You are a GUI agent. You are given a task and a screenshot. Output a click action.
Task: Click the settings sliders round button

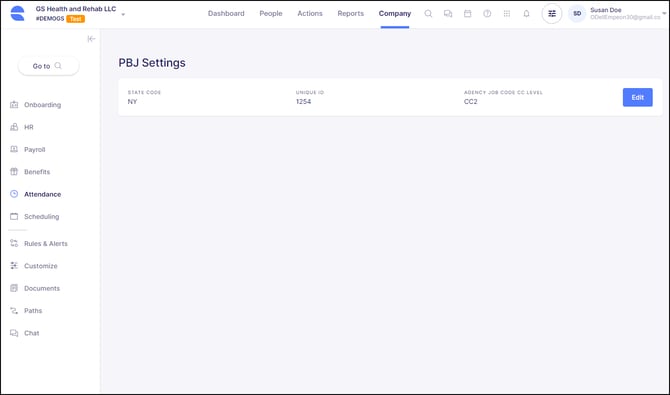(x=552, y=14)
